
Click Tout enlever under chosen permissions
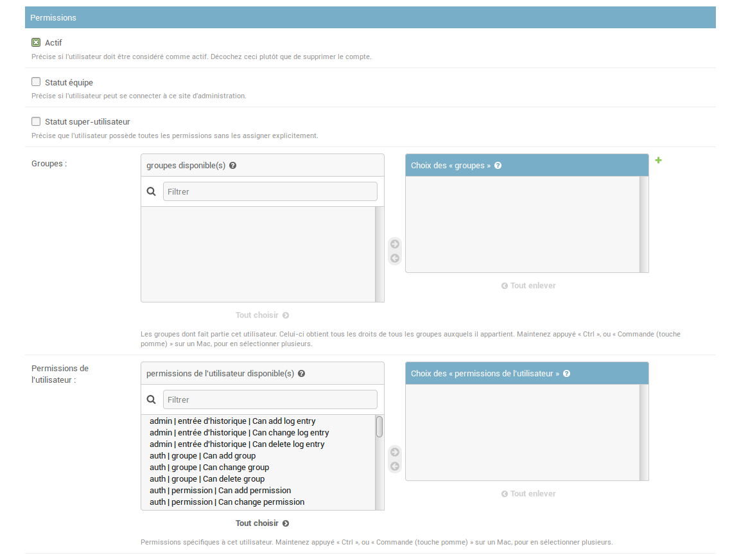coord(528,494)
